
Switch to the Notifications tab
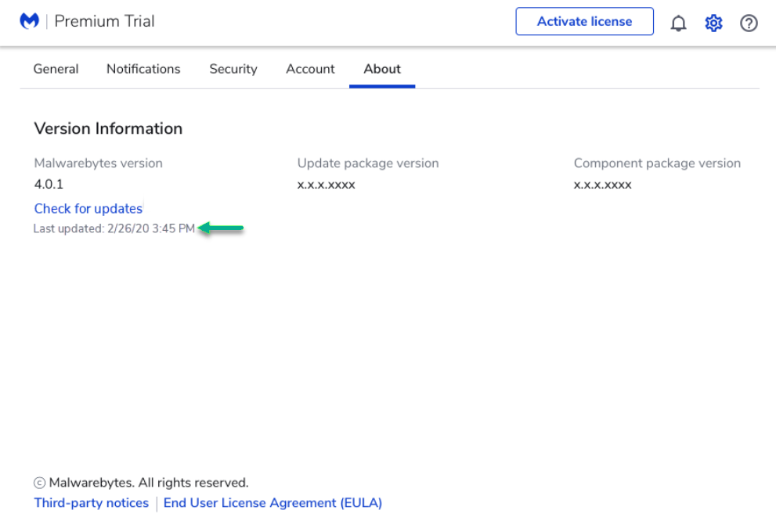(143, 69)
